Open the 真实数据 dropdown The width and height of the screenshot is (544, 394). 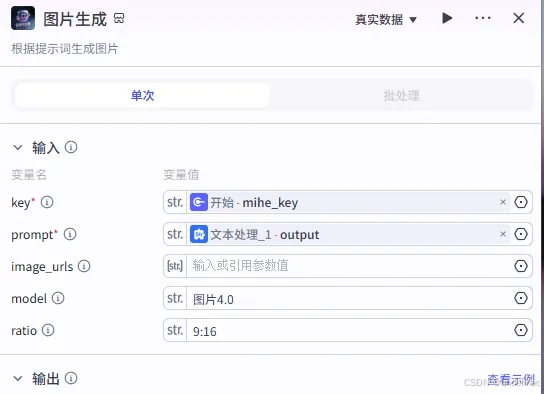[386, 19]
